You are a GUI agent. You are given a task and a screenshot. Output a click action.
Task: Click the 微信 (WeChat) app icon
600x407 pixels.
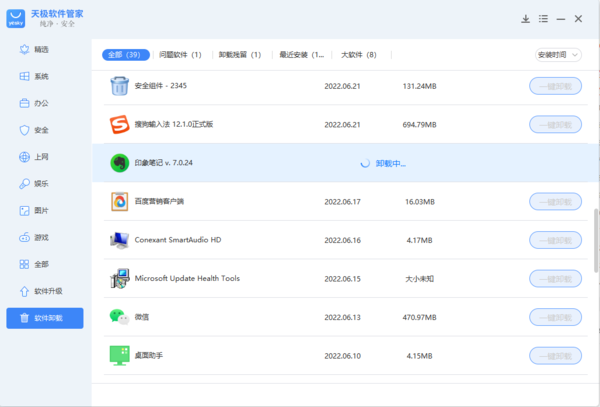[119, 316]
